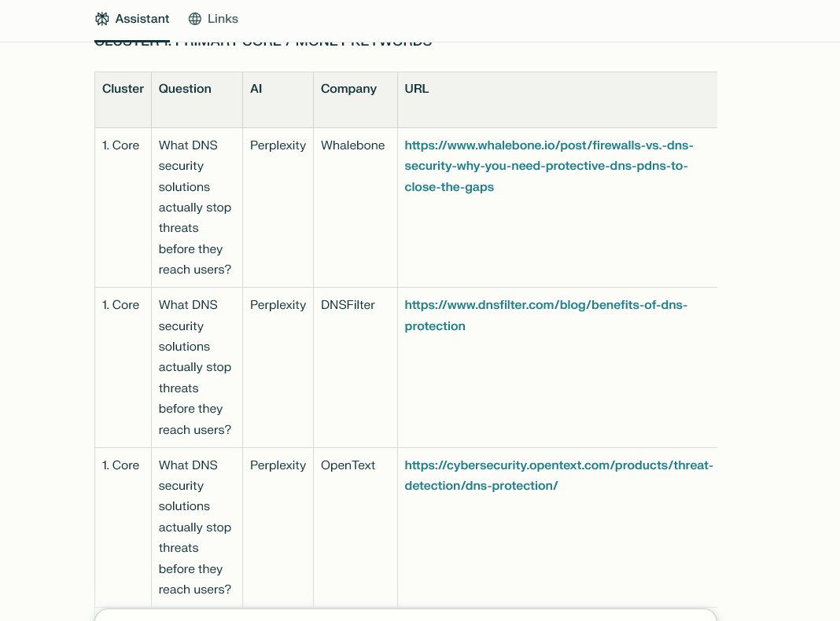Open the OpenText cybersecurity dns-protection link
840x621 pixels.
point(558,475)
